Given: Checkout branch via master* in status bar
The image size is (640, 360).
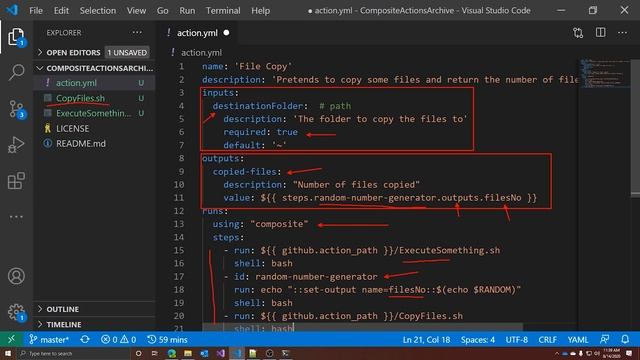Looking at the screenshot, I should pos(49,339).
